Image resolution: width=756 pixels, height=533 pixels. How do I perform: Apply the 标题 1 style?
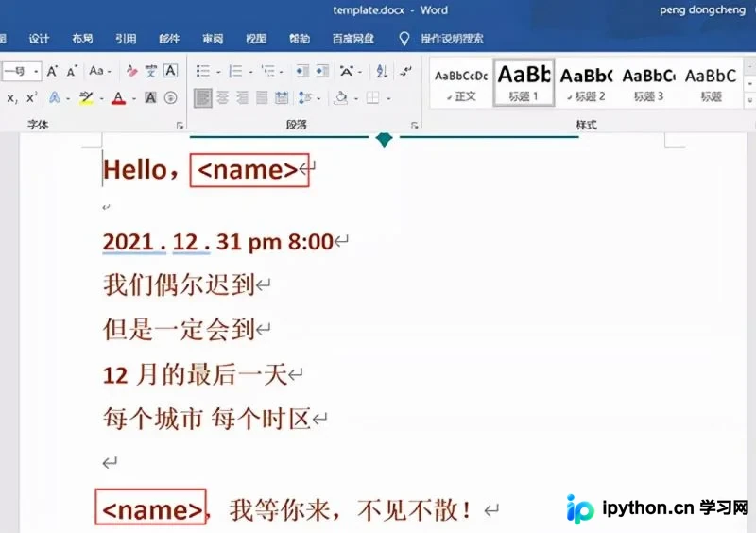point(524,83)
